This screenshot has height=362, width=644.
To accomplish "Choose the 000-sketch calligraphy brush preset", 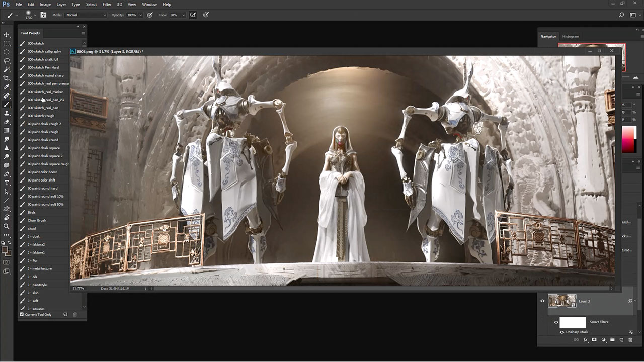I will pyautogui.click(x=44, y=51).
